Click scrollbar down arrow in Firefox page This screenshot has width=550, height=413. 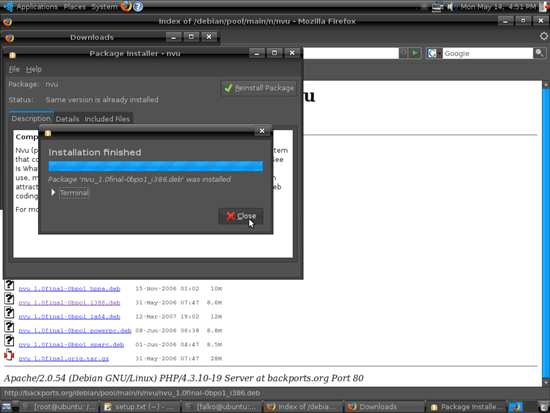pos(546,382)
